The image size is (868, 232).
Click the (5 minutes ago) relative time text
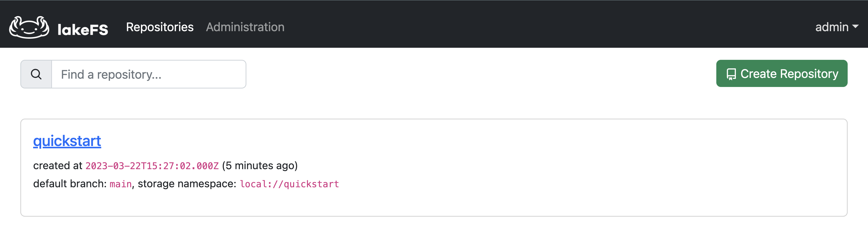click(260, 166)
